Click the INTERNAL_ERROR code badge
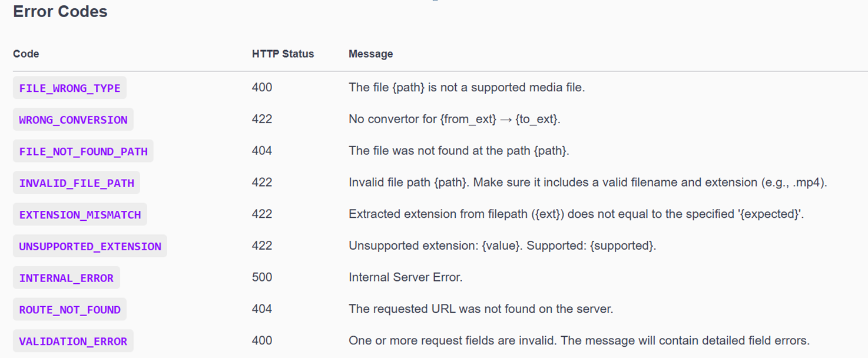This screenshot has width=868, height=358. click(67, 278)
